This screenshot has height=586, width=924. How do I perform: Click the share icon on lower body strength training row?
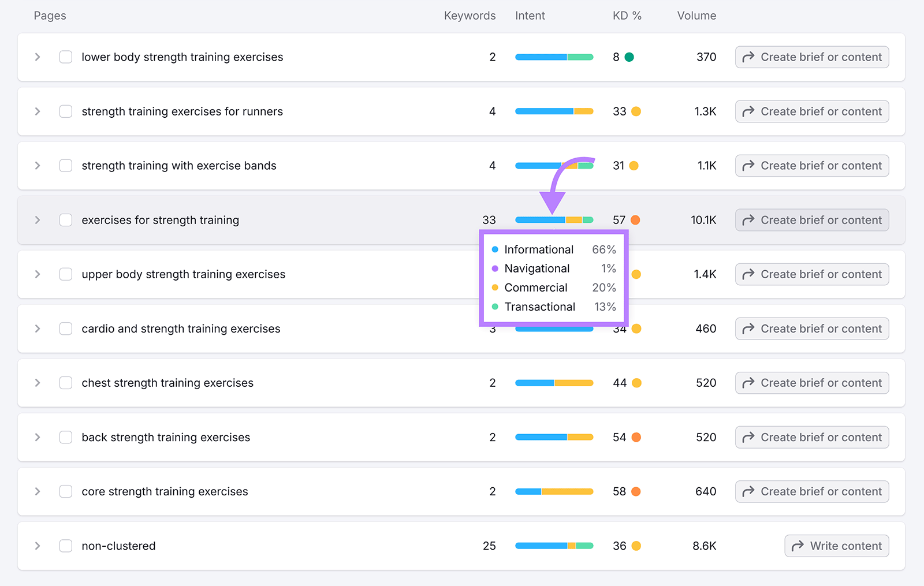point(747,57)
